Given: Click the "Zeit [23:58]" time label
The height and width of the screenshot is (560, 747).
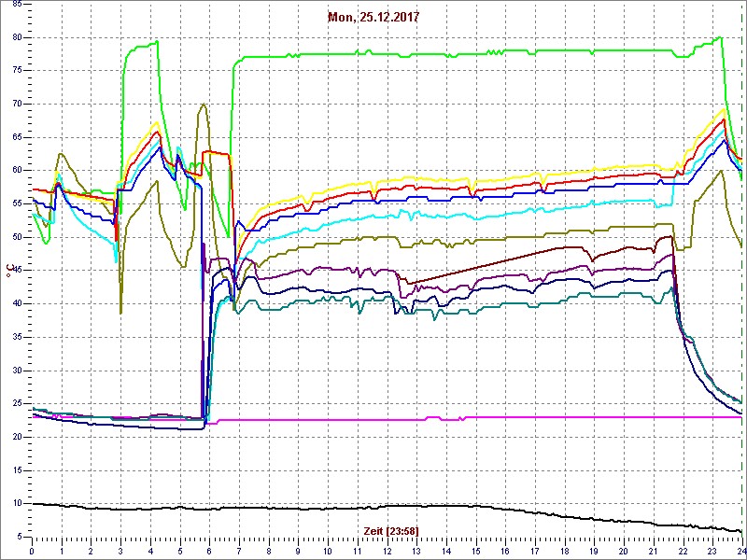Looking at the screenshot, I should 391,530.
